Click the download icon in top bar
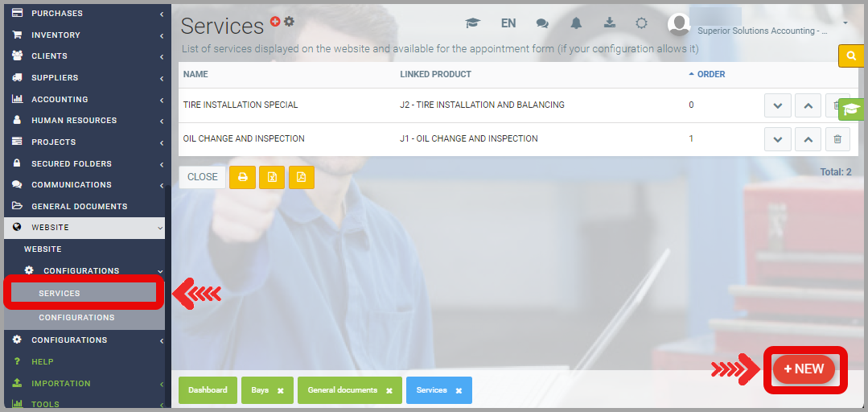 pyautogui.click(x=609, y=23)
